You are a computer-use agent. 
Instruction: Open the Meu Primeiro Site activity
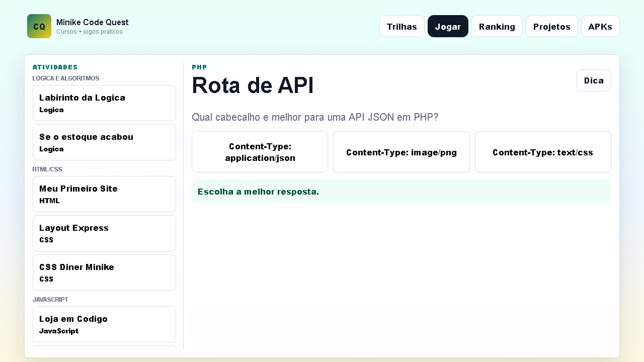point(104,194)
